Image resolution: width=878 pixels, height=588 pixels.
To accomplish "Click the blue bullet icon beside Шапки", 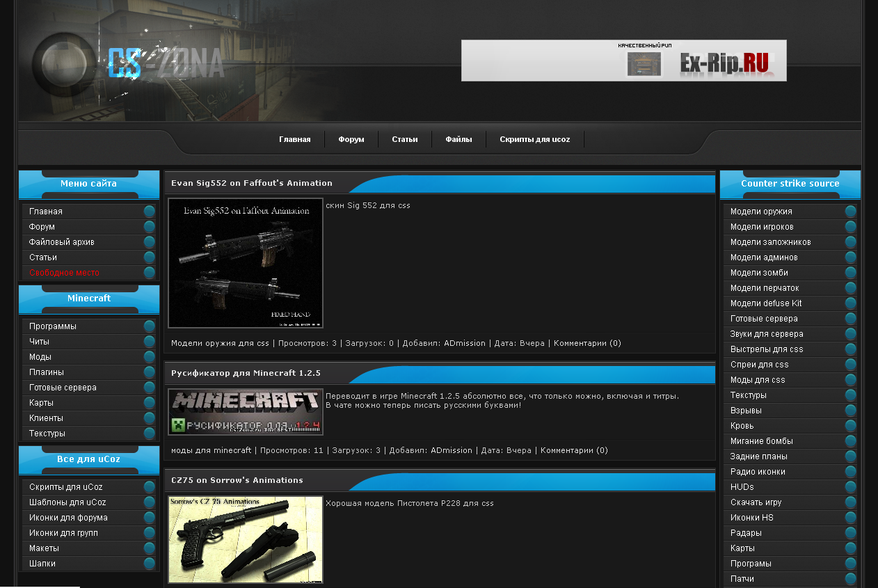I will click(x=150, y=564).
